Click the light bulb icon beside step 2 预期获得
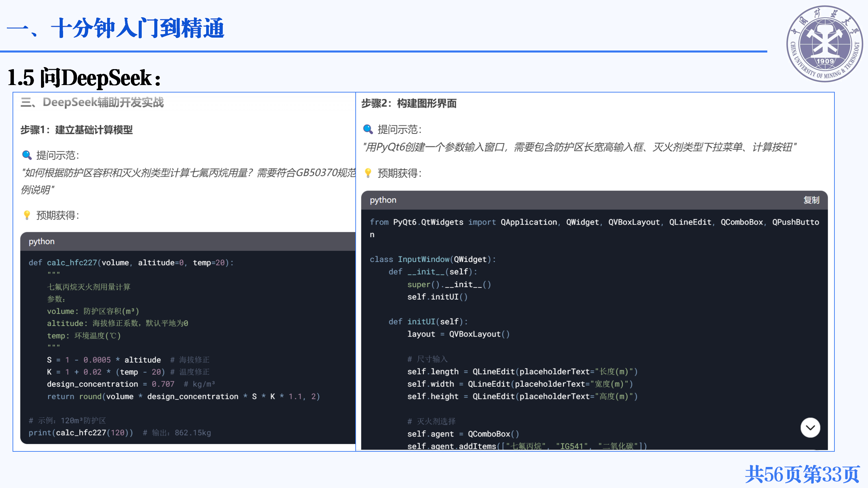 368,173
